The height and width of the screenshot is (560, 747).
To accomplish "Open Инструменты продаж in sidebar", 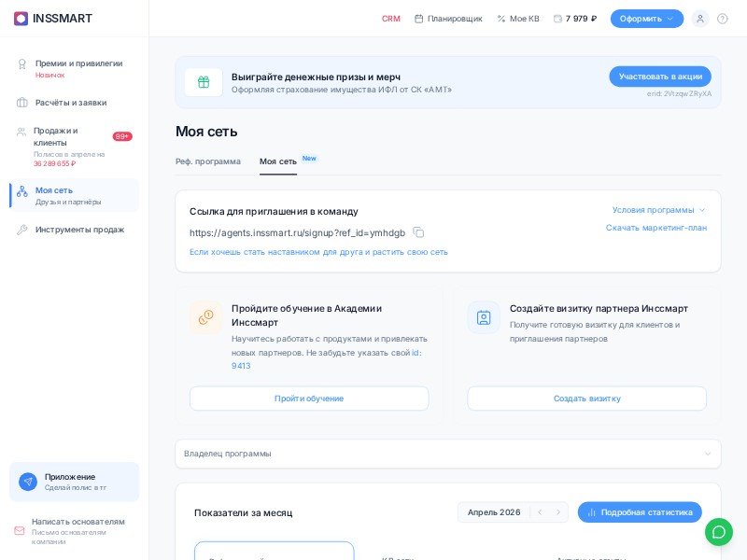I will point(79,230).
